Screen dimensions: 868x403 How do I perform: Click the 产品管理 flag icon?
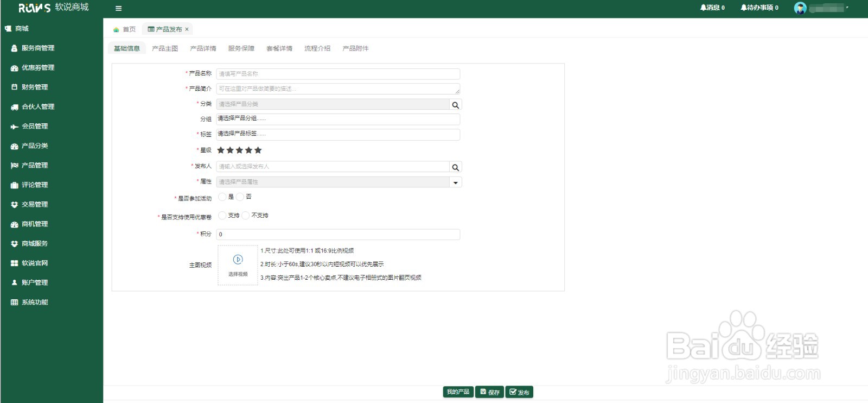point(15,166)
